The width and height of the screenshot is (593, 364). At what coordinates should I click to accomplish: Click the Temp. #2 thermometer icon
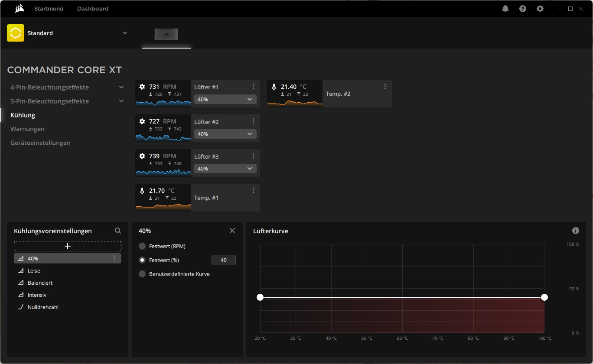pos(274,87)
